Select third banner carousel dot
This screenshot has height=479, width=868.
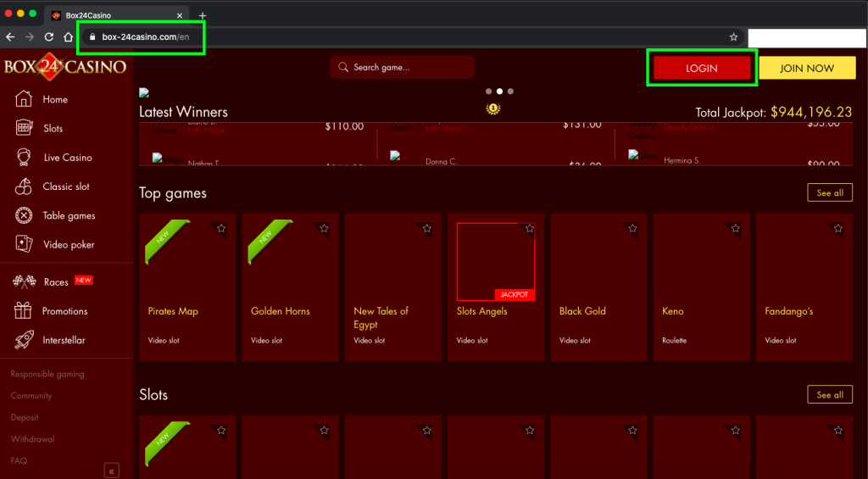point(510,92)
